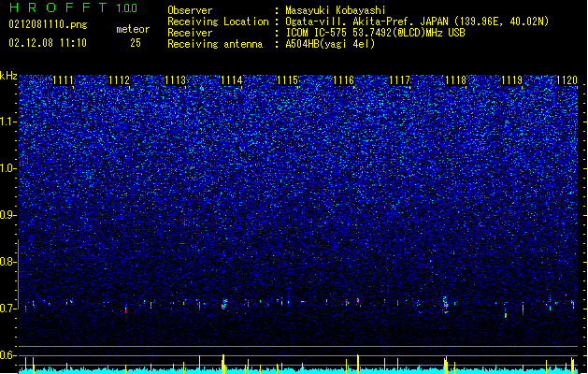Screen dimensions: 588x374
Task: Select antenna A504HB(yagi 4el) text
Action: pos(330,44)
